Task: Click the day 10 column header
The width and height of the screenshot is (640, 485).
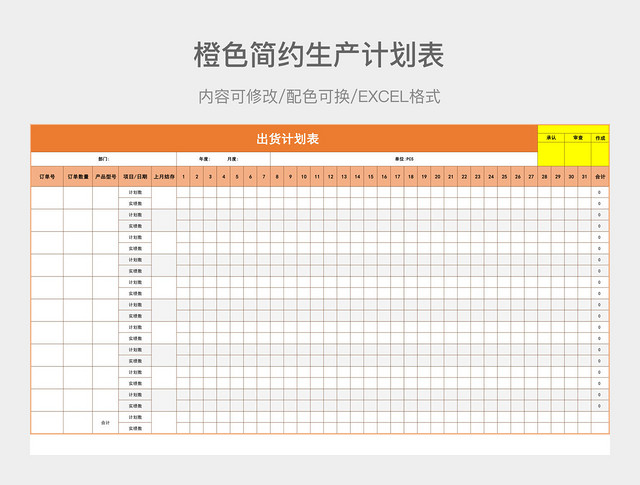Action: [x=304, y=177]
